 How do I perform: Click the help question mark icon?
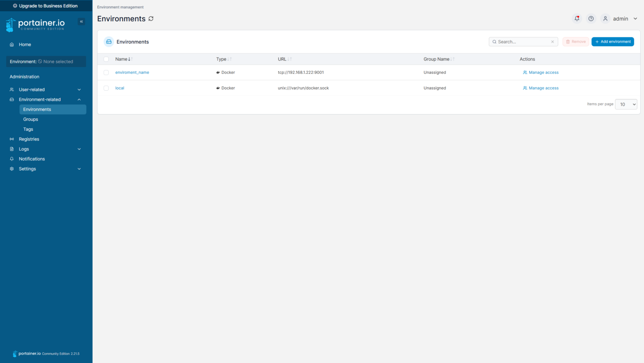[x=591, y=18]
